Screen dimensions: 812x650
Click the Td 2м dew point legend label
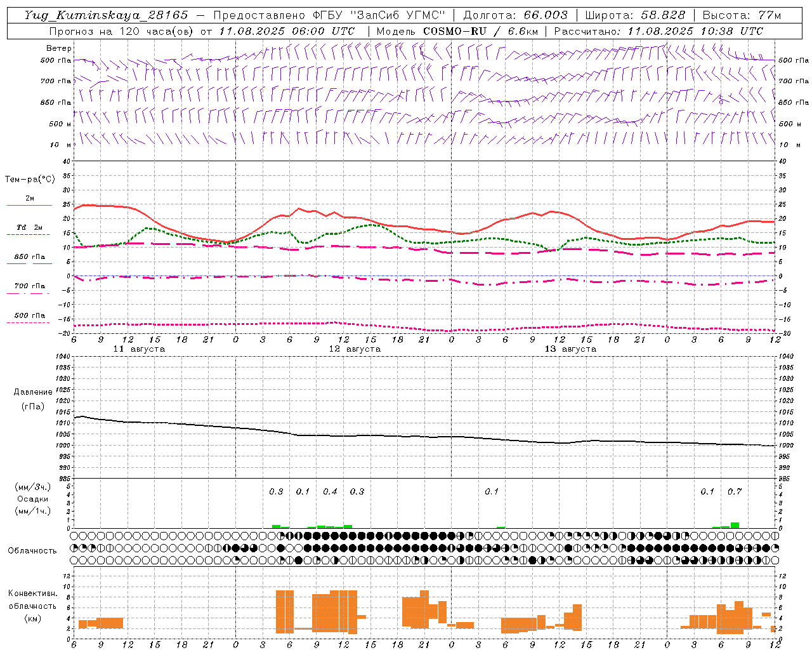[30, 227]
